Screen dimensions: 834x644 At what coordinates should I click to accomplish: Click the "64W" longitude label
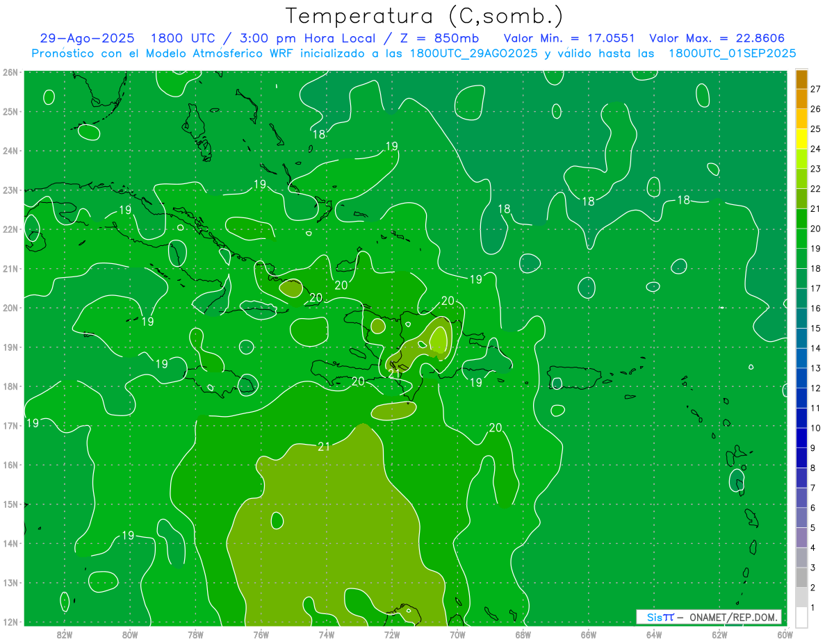[x=654, y=634]
